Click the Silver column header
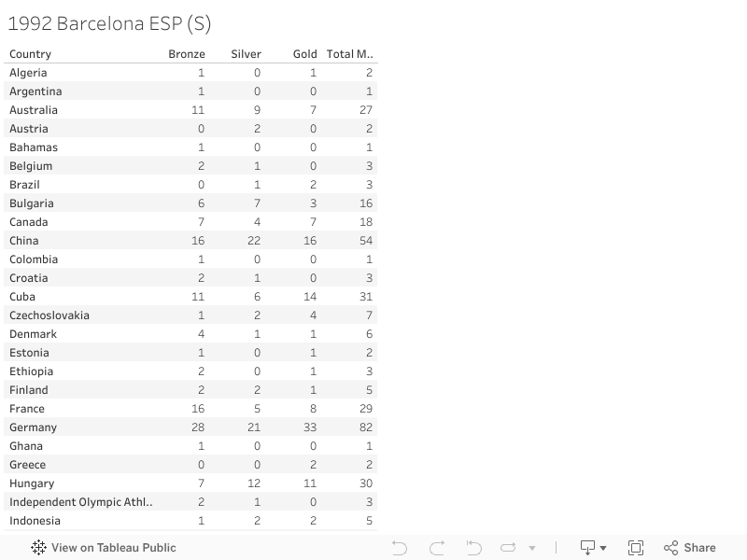Screen dimensions: 747x560 [x=247, y=54]
